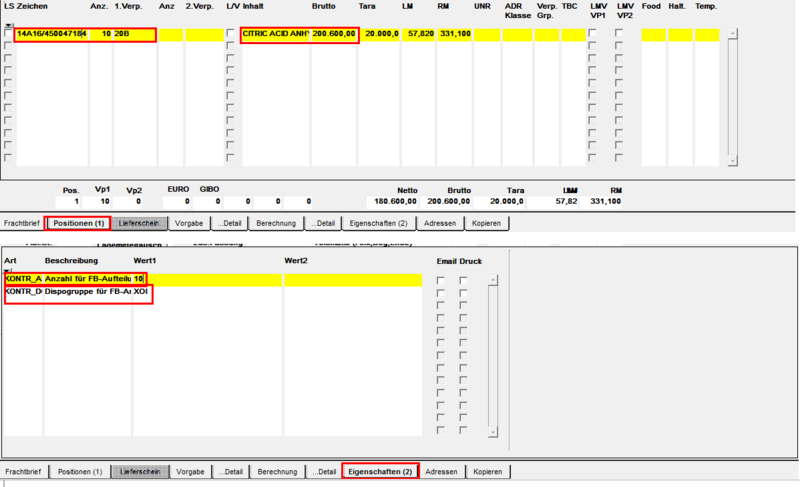Open the Kopieren tab in the upper tab bar
800x487 pixels.
486,223
